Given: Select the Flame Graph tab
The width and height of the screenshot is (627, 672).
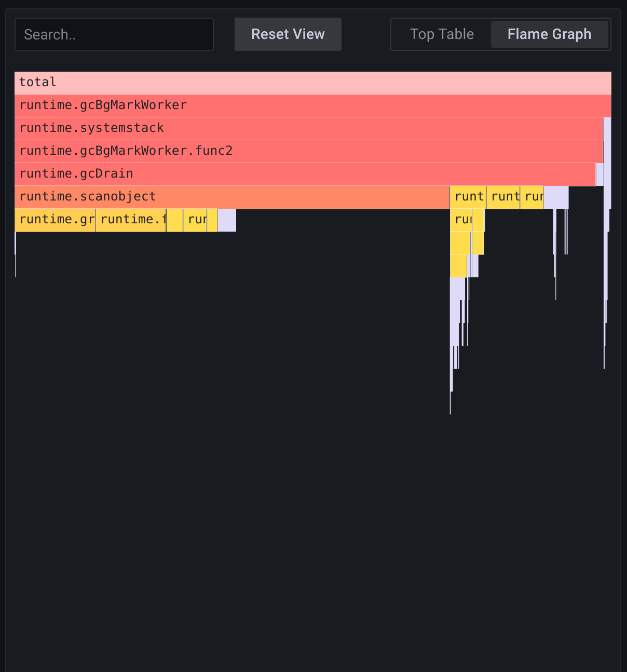Looking at the screenshot, I should [x=549, y=34].
